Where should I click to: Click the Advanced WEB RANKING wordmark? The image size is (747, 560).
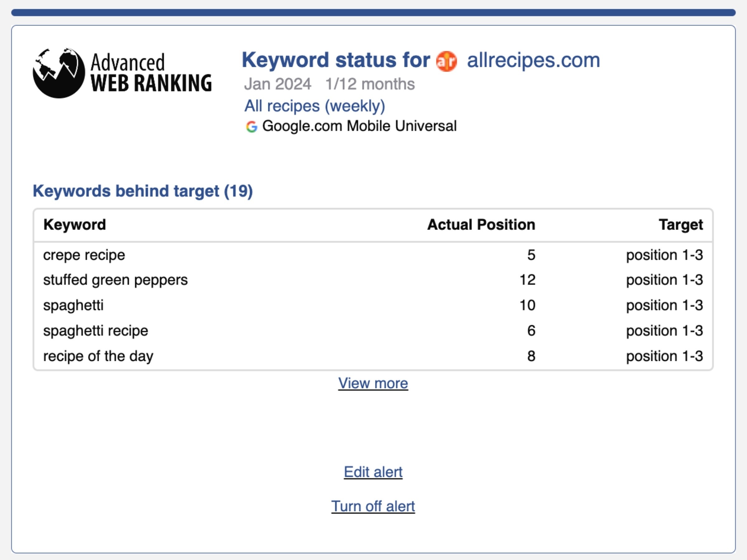point(151,72)
